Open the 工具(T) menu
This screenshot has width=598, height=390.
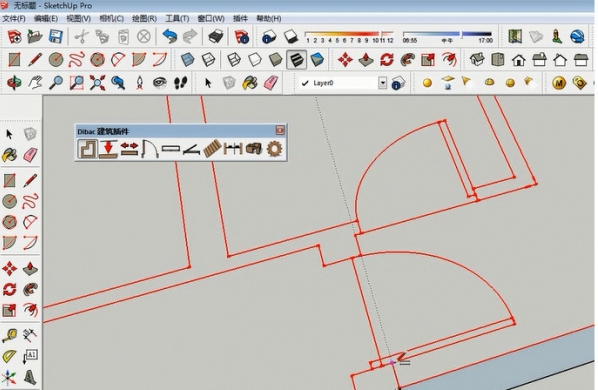(177, 18)
